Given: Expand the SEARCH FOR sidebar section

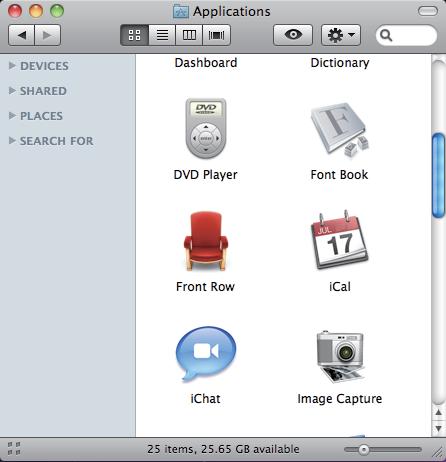Looking at the screenshot, I should pyautogui.click(x=12, y=140).
